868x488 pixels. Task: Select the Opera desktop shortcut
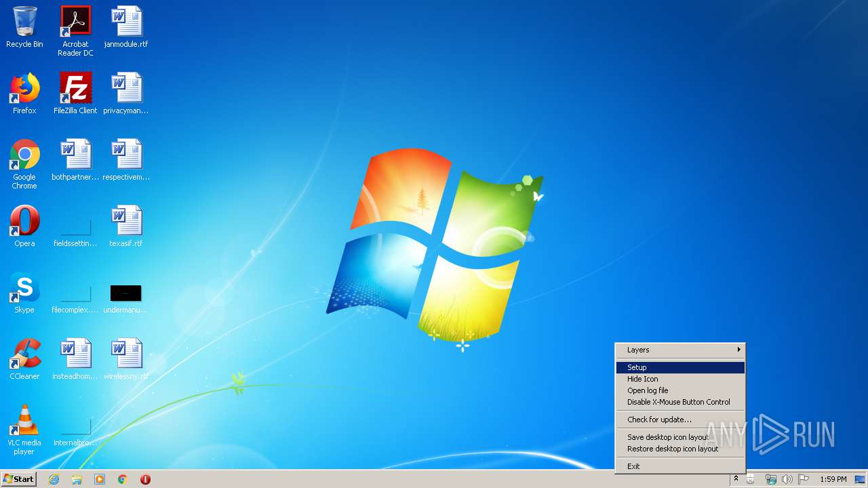(24, 226)
